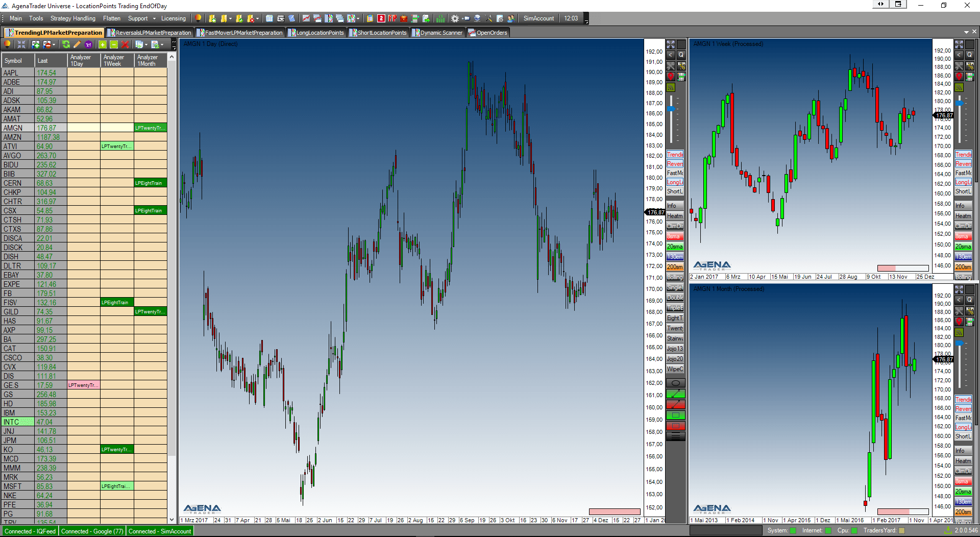Click the back arrow icon on daily chart panel
980x537 pixels.
click(671, 55)
